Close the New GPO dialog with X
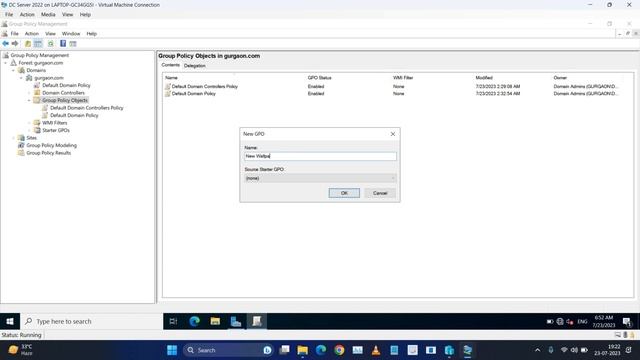 393,134
